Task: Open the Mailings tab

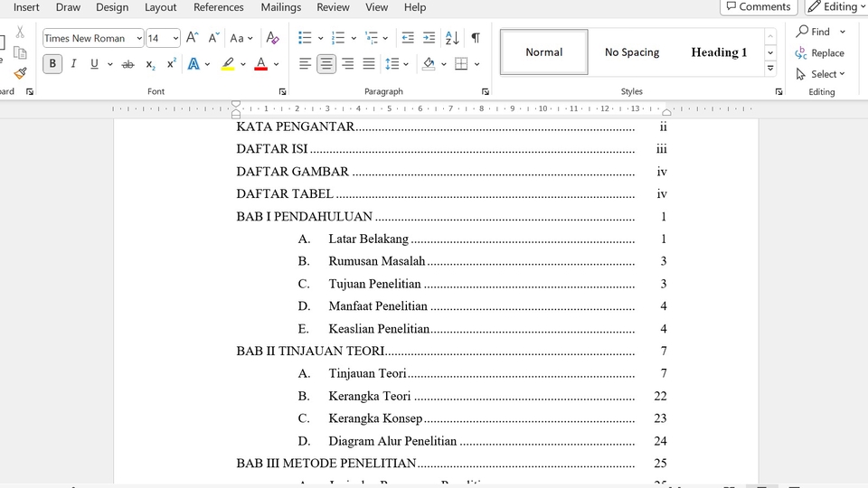Action: (280, 7)
